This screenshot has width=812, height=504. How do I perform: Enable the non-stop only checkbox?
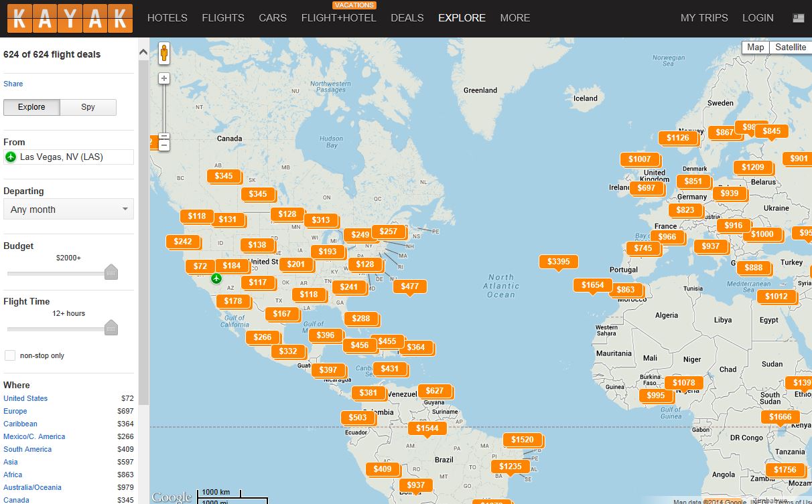point(10,355)
